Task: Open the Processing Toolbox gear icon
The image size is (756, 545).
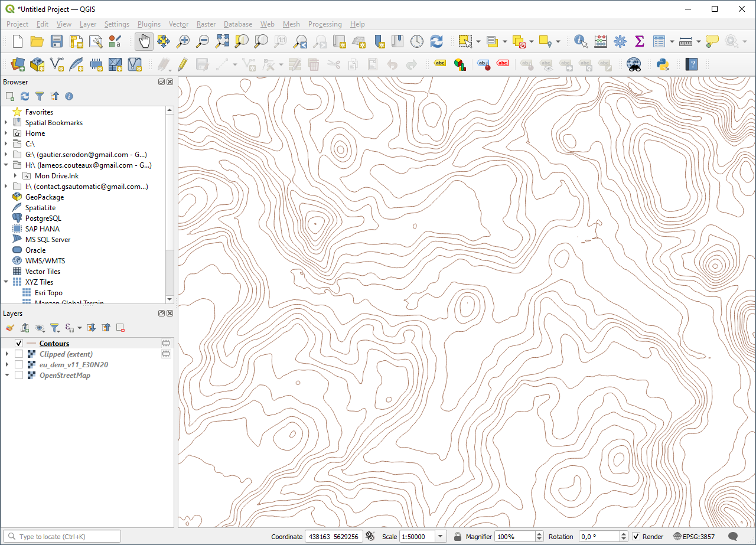Action: click(620, 41)
